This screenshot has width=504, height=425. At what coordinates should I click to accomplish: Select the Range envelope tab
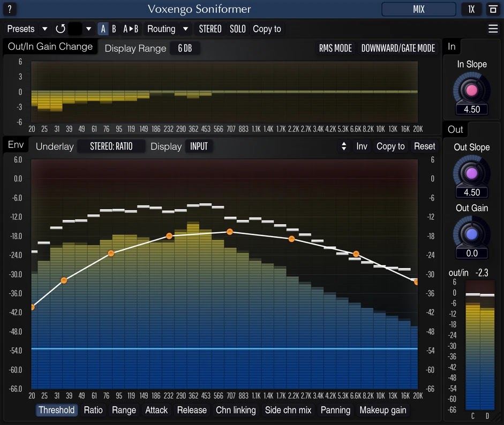pos(124,410)
